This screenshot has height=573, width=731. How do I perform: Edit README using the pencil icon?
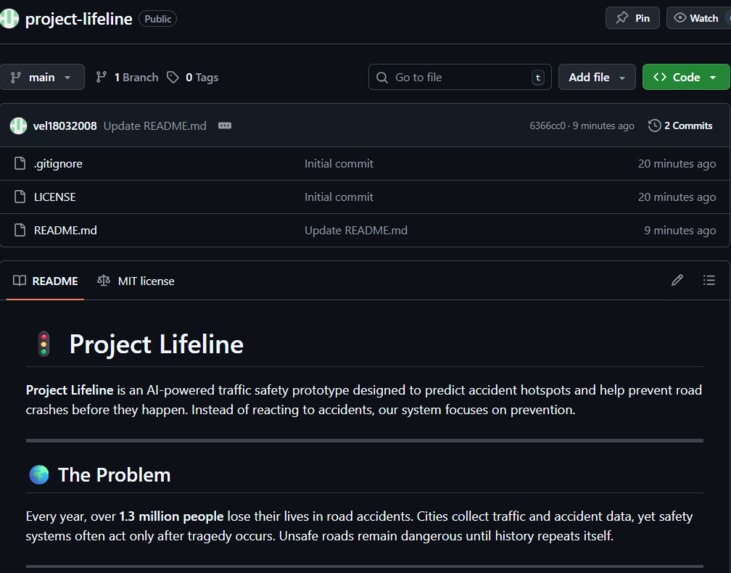(677, 280)
